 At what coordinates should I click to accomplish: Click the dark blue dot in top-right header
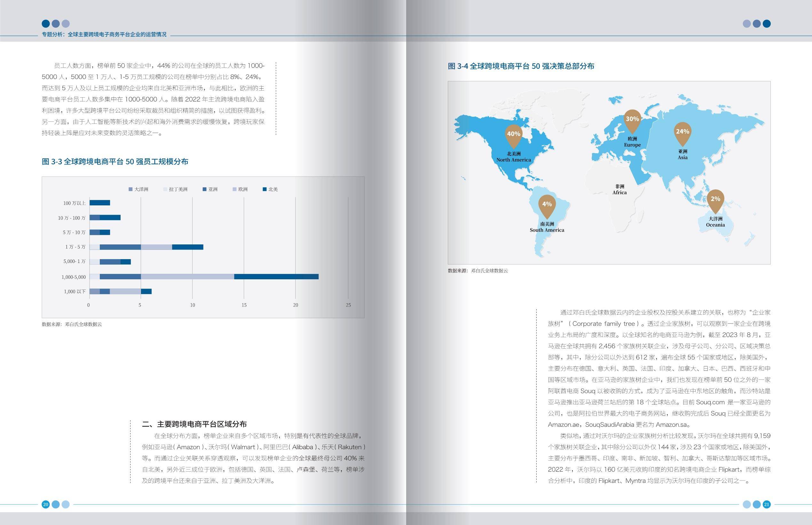coord(766,24)
